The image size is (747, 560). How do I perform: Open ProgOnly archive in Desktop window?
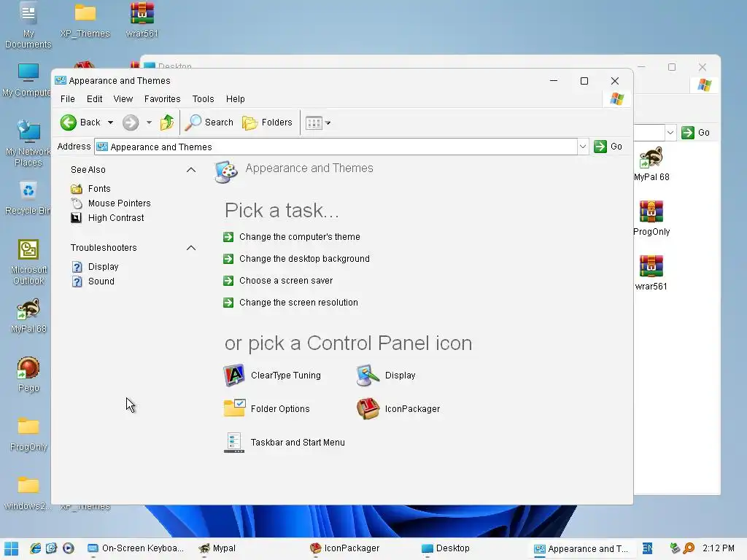coord(651,219)
